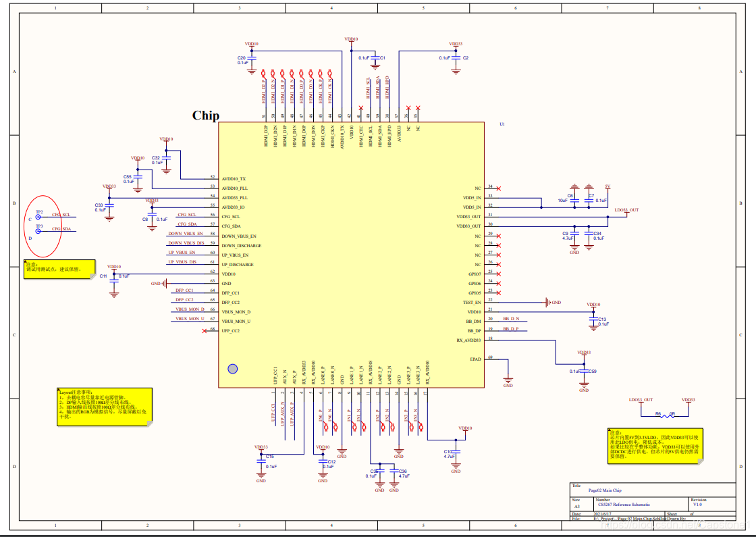
Task: Select the off-sheet port symbol on net HDMI_D2_P
Action: (264, 74)
